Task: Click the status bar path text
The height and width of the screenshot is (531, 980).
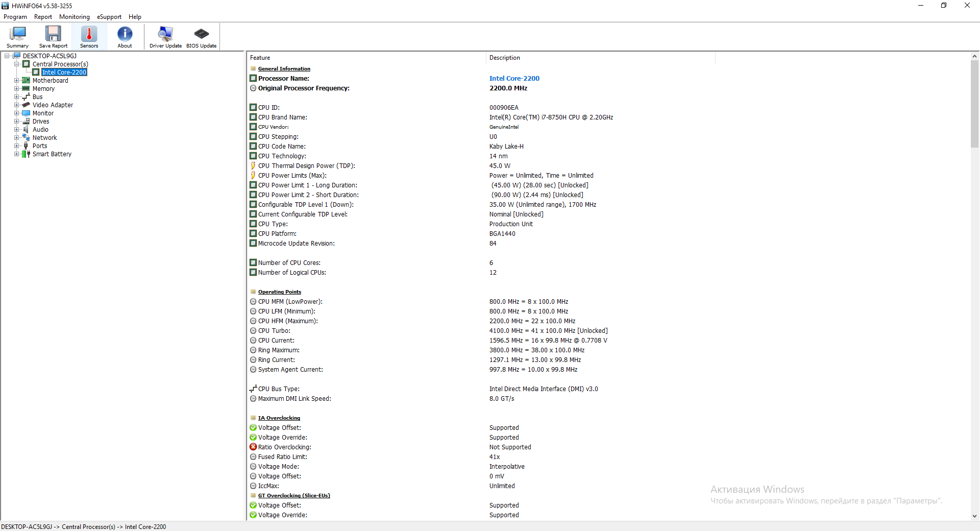Action: point(84,526)
